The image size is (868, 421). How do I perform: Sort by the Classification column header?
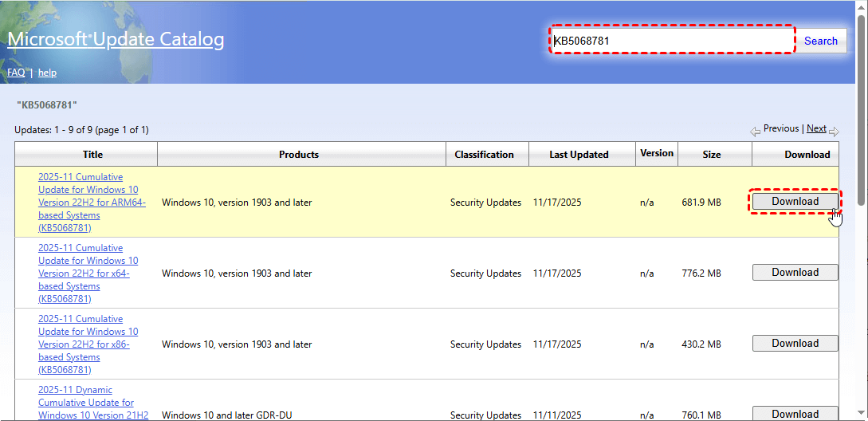tap(484, 155)
